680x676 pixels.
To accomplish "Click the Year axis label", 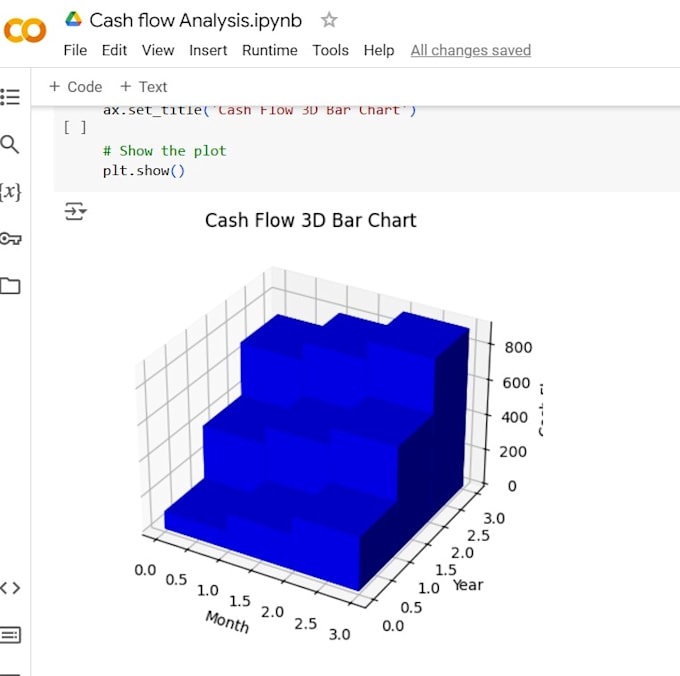I will tap(468, 585).
